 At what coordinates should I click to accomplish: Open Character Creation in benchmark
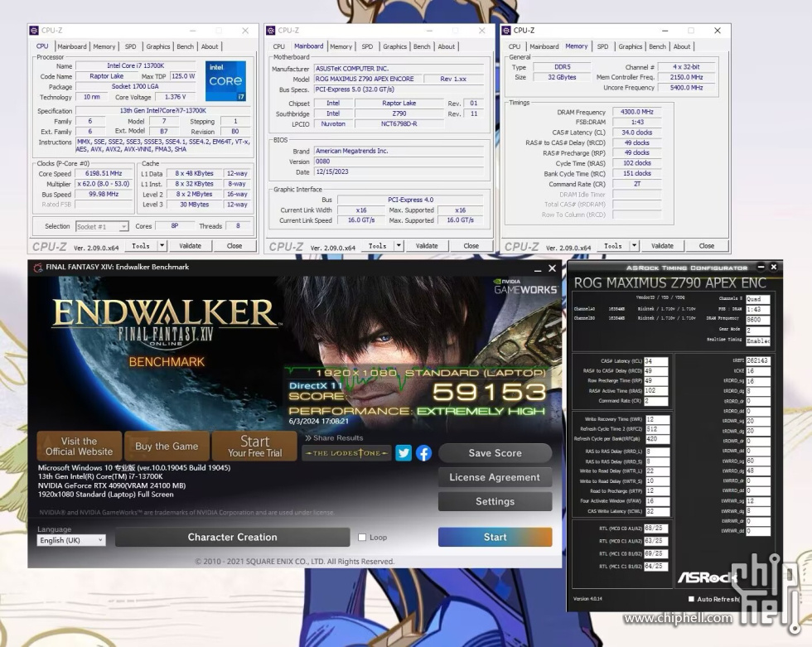233,538
